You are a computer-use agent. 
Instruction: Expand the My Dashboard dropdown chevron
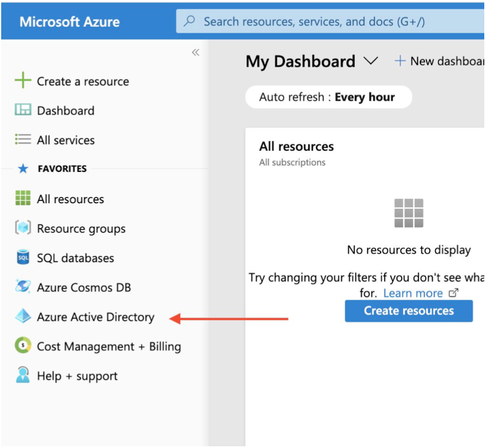coord(371,60)
